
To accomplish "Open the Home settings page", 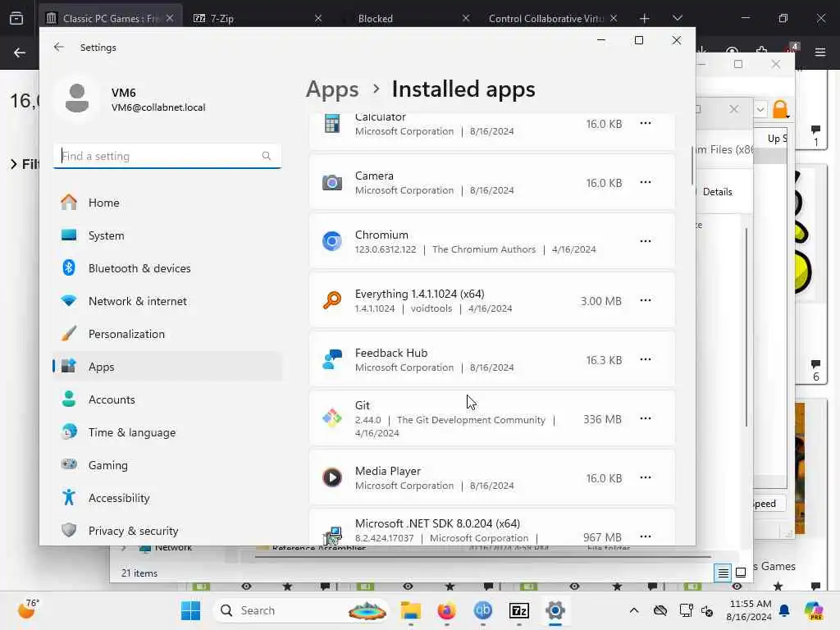I will [167, 203].
